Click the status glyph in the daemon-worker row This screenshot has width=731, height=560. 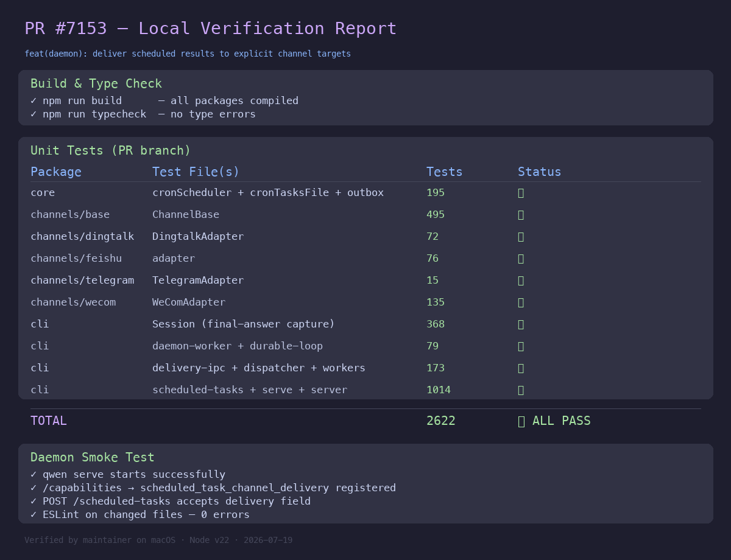[x=521, y=346]
